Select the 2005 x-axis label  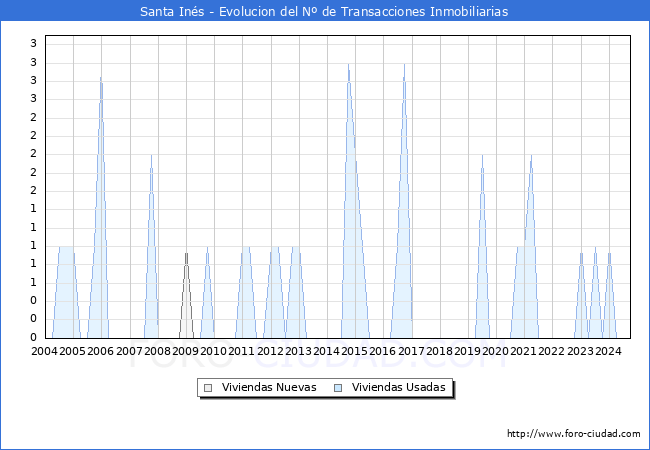click(72, 351)
